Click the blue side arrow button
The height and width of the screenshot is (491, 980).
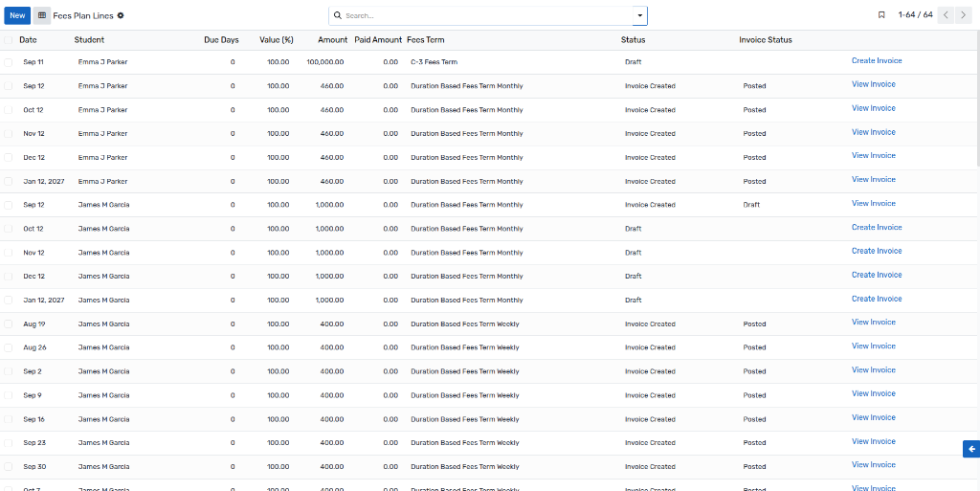[x=971, y=449]
